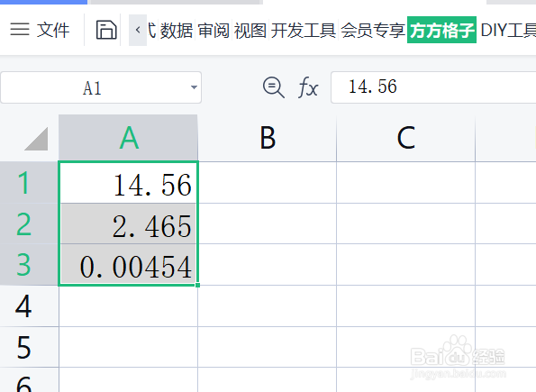Select cell containing 14.56

pos(129,183)
